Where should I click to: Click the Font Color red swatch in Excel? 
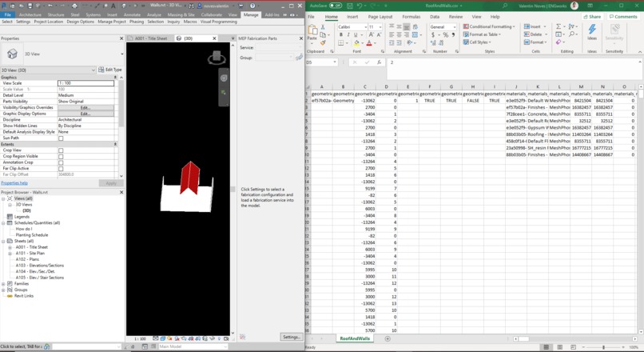point(369,42)
